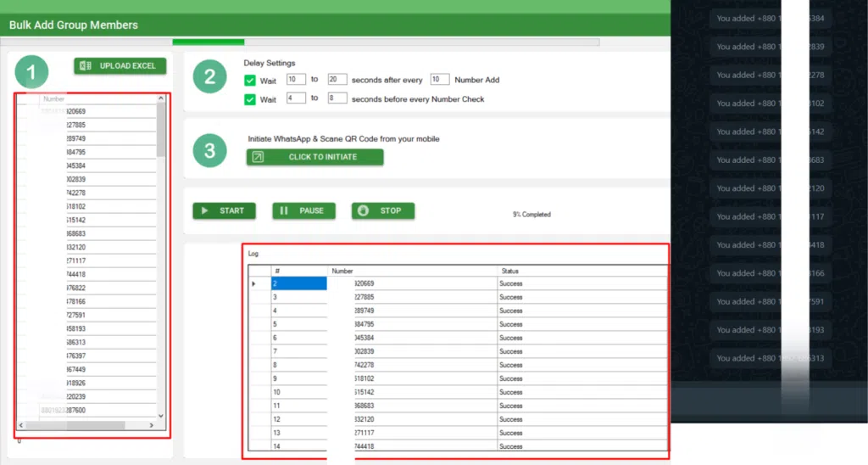Select log row number 10

[x=299, y=392]
